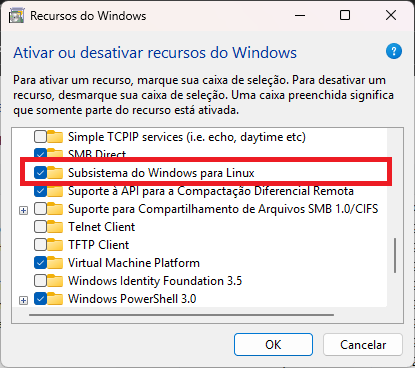Click the folder icon beside TFTP Client
Image resolution: width=415 pixels, height=368 pixels.
coord(55,245)
